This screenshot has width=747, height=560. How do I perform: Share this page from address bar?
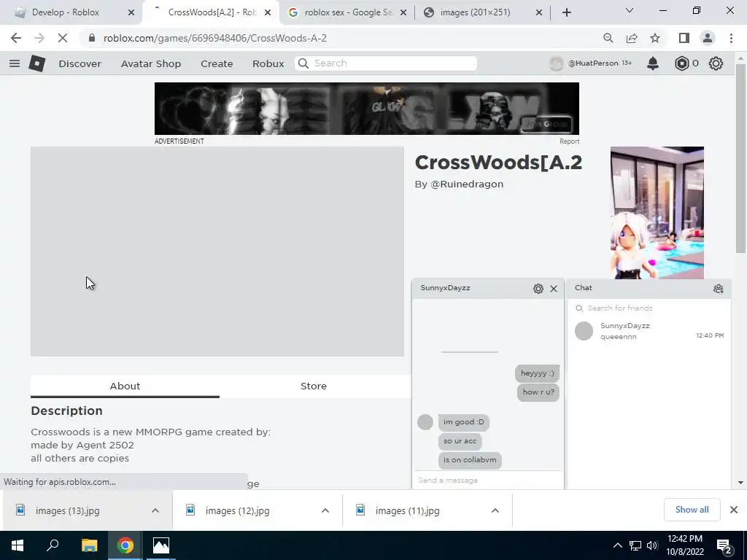632,38
